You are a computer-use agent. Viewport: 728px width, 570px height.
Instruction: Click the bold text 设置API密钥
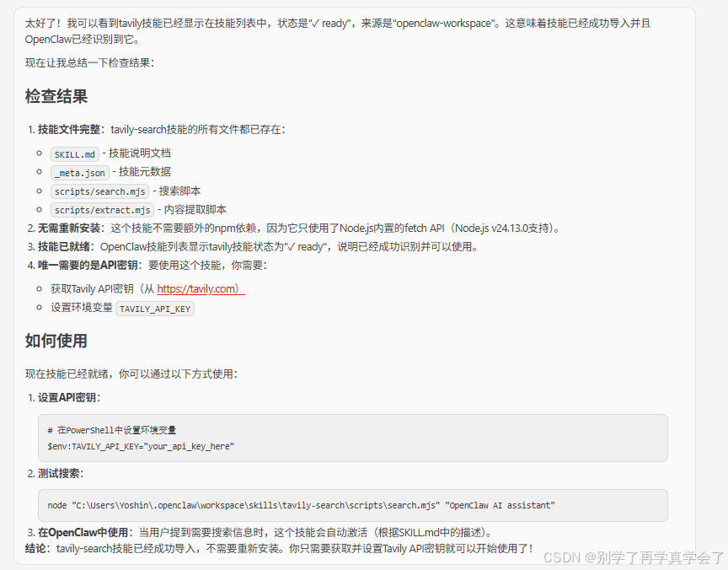(67, 398)
